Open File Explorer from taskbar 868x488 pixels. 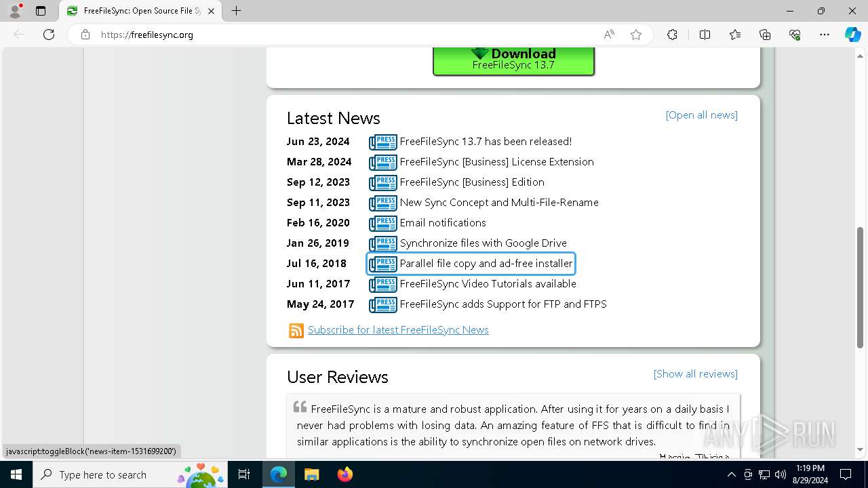[311, 474]
